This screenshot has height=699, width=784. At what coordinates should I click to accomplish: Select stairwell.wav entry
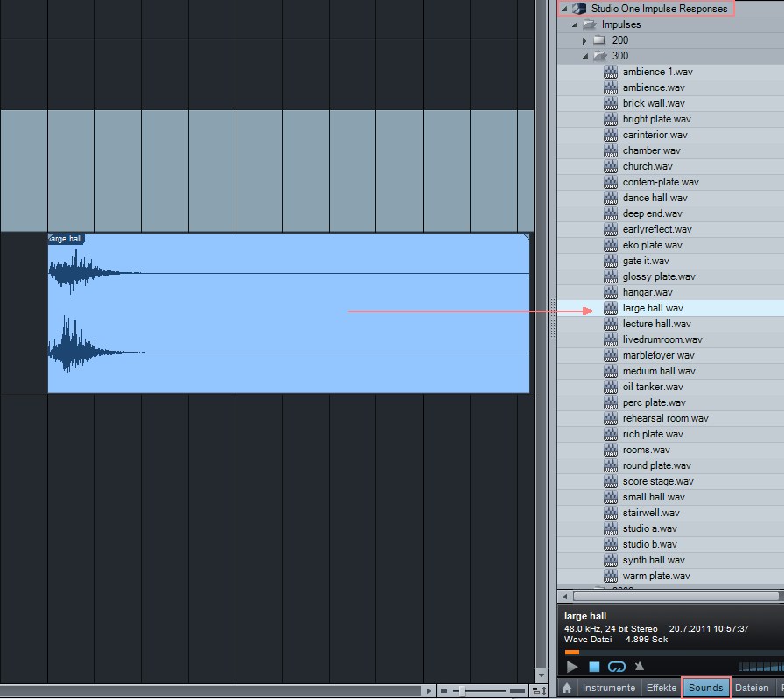[670, 513]
